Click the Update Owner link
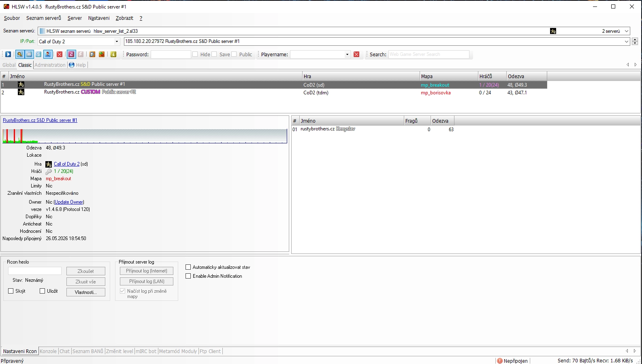Image resolution: width=642 pixels, height=364 pixels. 69,202
